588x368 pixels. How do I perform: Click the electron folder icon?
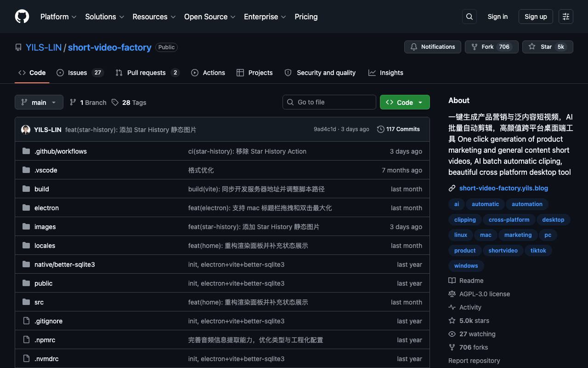[x=26, y=207]
